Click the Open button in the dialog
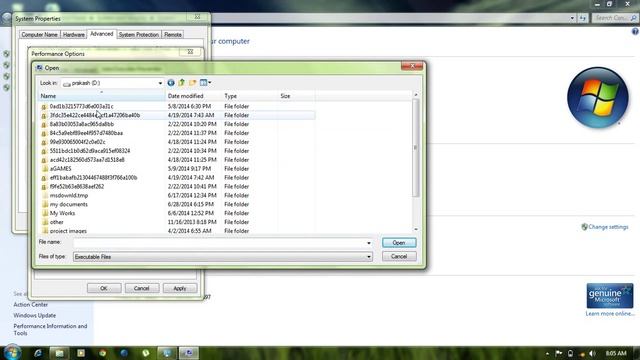This screenshot has height=360, width=640. point(399,242)
